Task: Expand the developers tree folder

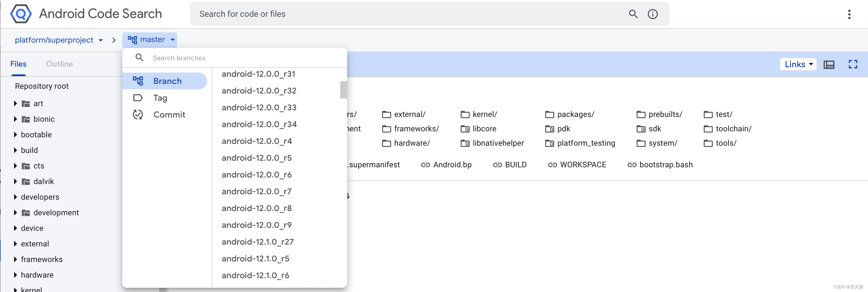Action: click(15, 197)
